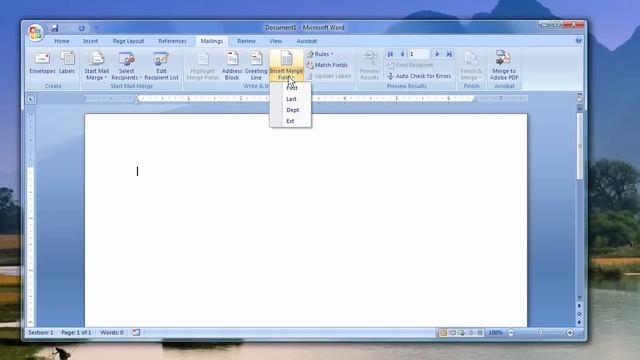Open the View tab
This screenshot has width=640, height=360.
[x=276, y=41]
